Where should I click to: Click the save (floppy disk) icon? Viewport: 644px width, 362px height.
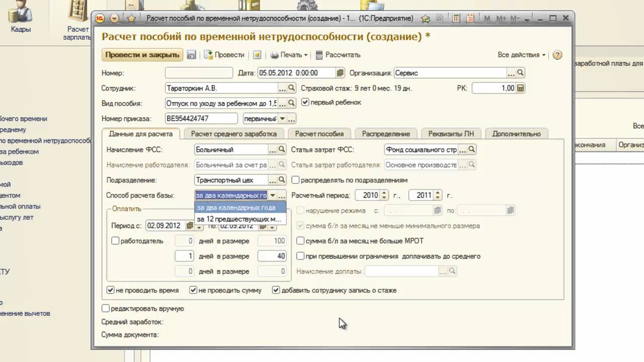click(x=191, y=55)
